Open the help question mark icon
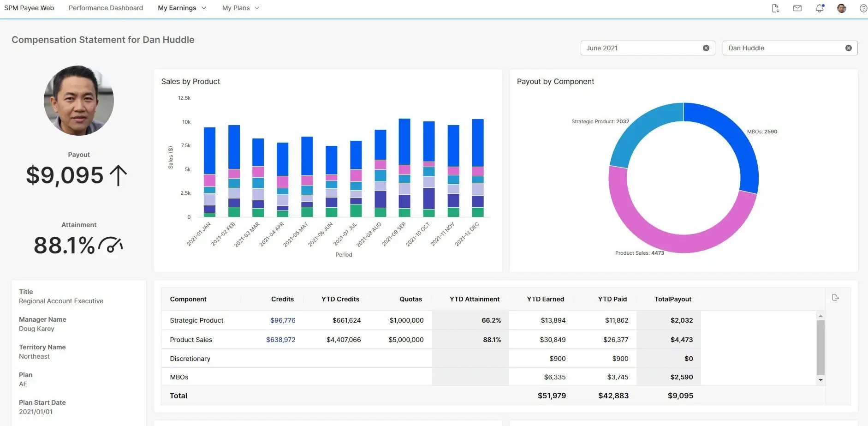 tap(863, 8)
